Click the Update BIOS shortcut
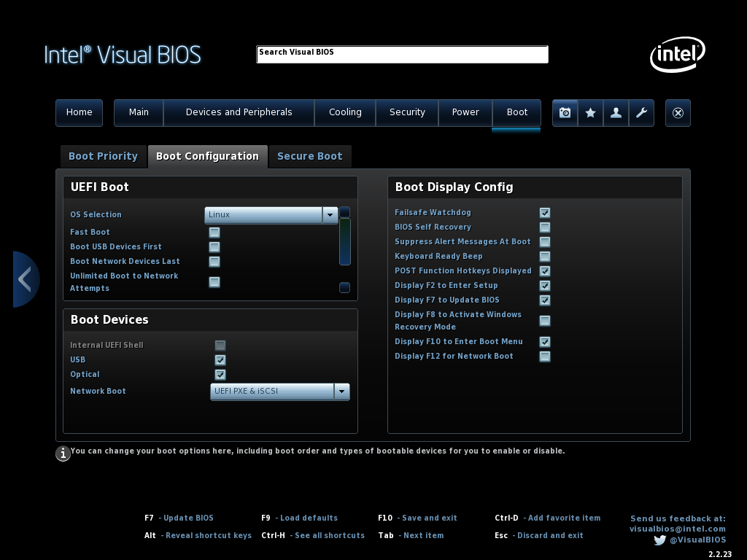 (179, 518)
